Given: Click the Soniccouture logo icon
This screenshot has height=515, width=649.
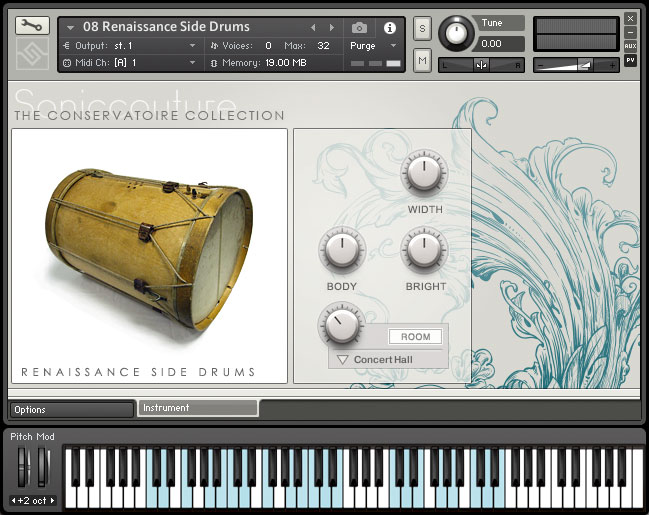Looking at the screenshot, I should tap(32, 53).
